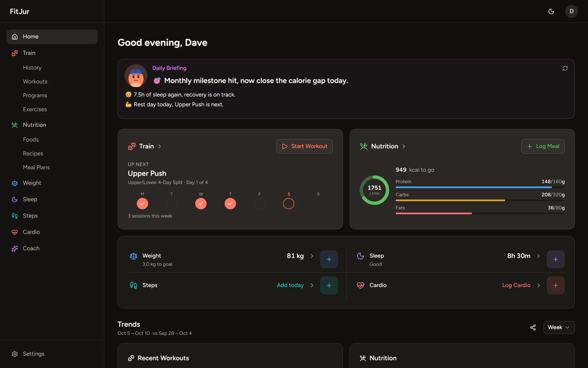Click the Sleep moon icon in the sidebar
The height and width of the screenshot is (368, 588).
[15, 199]
